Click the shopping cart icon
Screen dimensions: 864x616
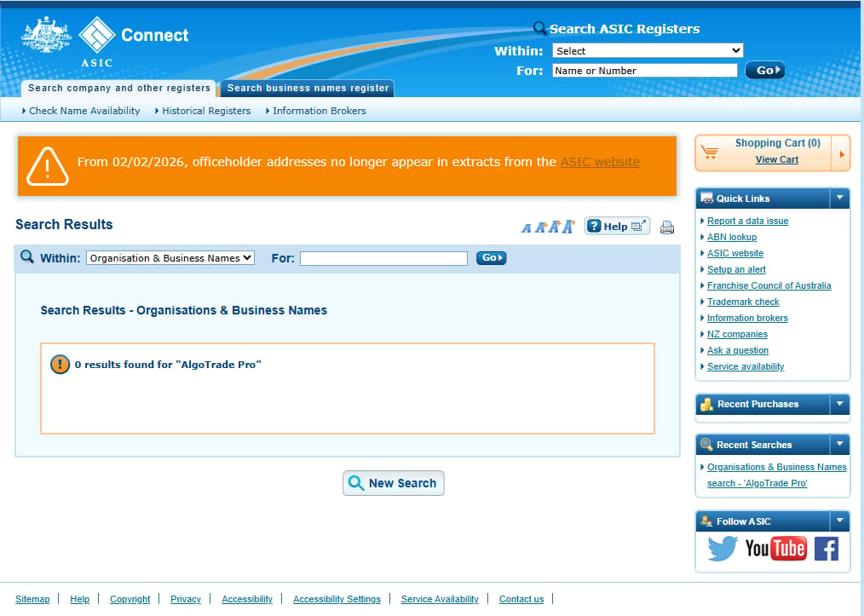click(x=710, y=152)
